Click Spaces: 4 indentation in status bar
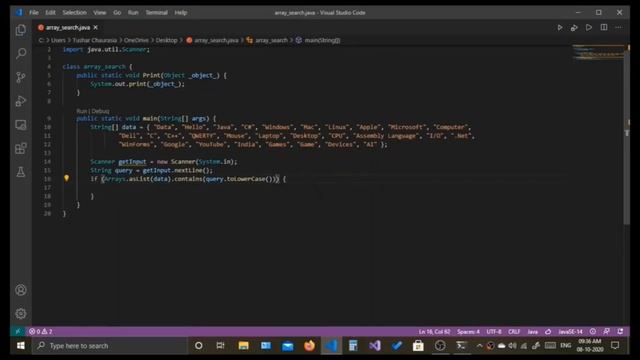The image size is (640, 360). (x=468, y=331)
